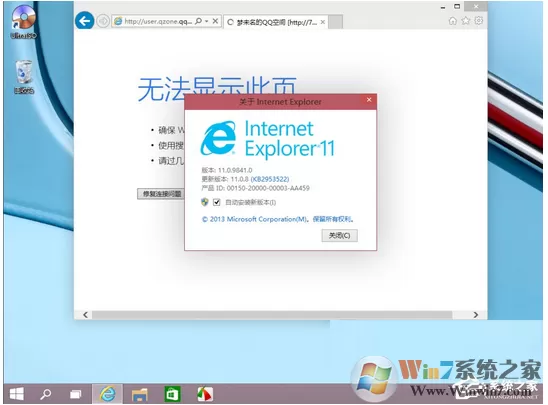Minimize the Internet Explorer window

(x=443, y=7)
